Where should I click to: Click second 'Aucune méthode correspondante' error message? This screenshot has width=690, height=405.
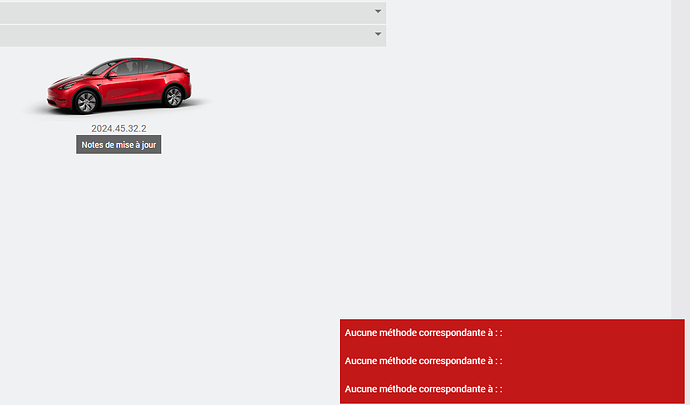[x=423, y=361]
